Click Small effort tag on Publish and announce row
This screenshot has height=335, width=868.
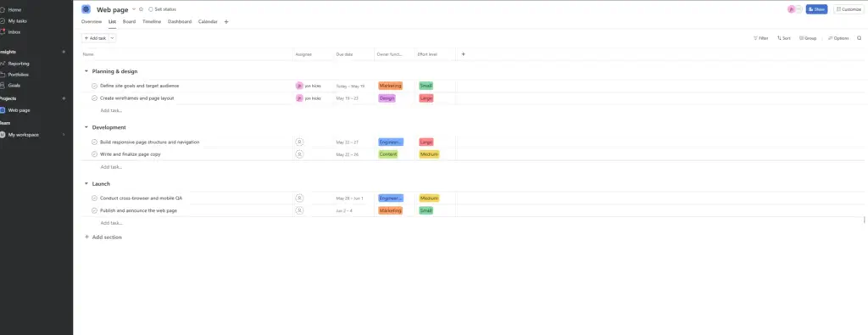tap(426, 210)
